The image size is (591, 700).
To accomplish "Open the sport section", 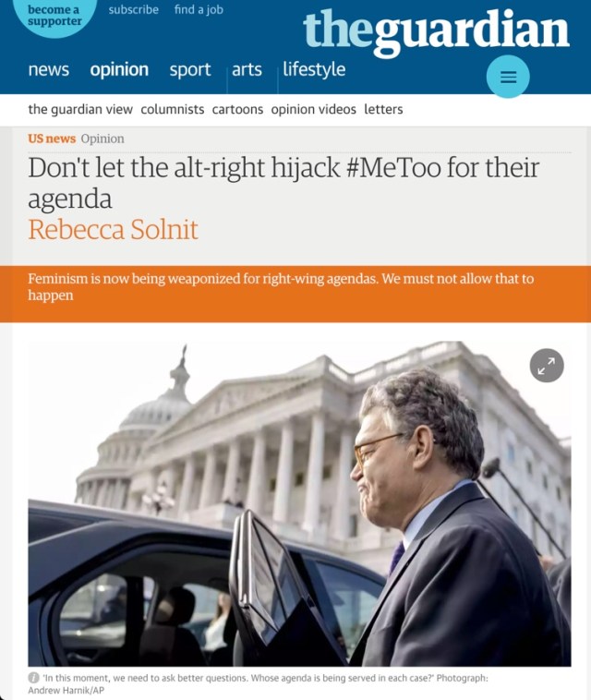I will [x=189, y=70].
